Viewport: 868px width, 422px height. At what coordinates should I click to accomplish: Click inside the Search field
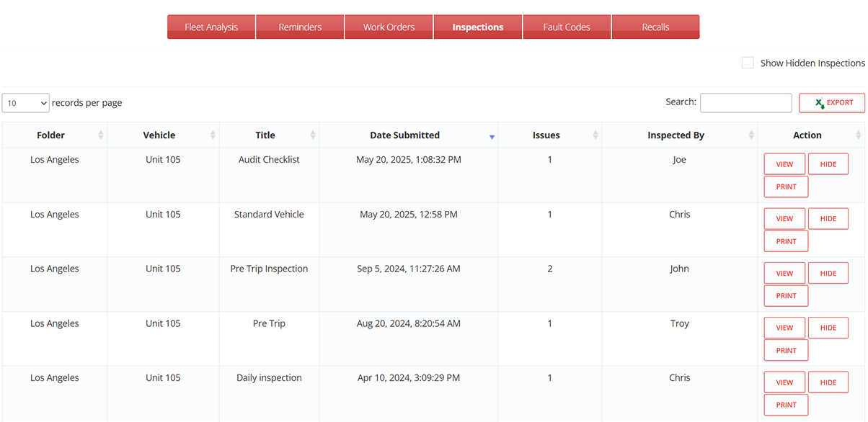coord(745,103)
